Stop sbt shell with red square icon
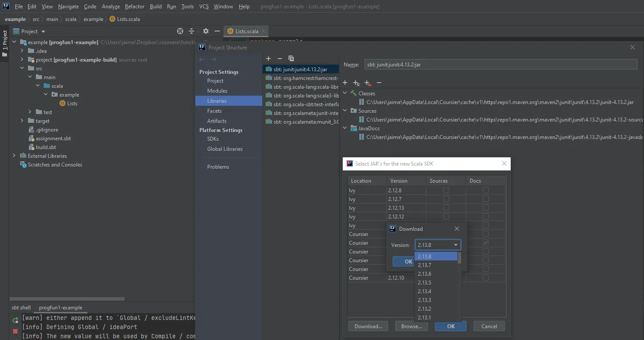The width and height of the screenshot is (644, 340). (16, 332)
